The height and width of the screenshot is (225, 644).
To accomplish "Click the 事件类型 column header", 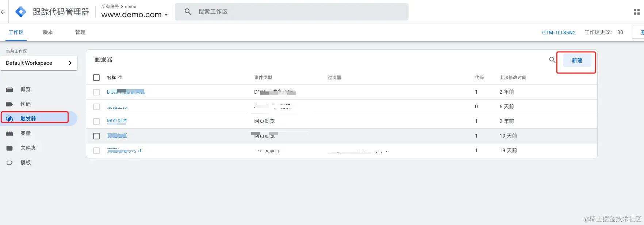I will [x=263, y=78].
